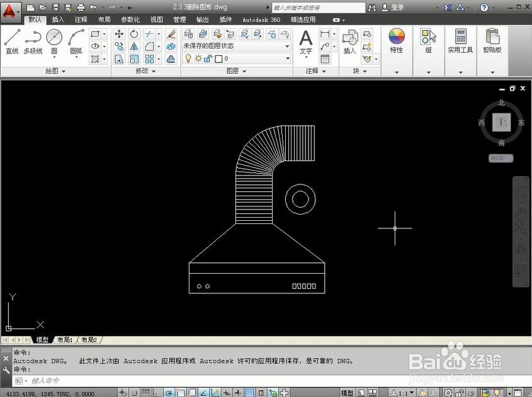Click the Text (文字) tool

click(306, 42)
